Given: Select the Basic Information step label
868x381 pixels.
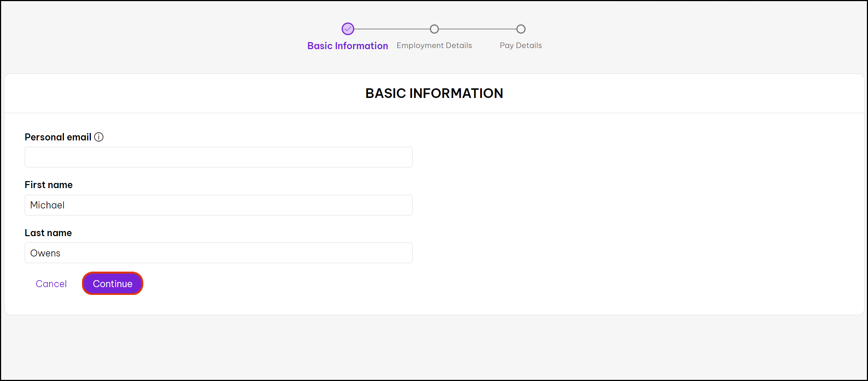Looking at the screenshot, I should pos(348,45).
